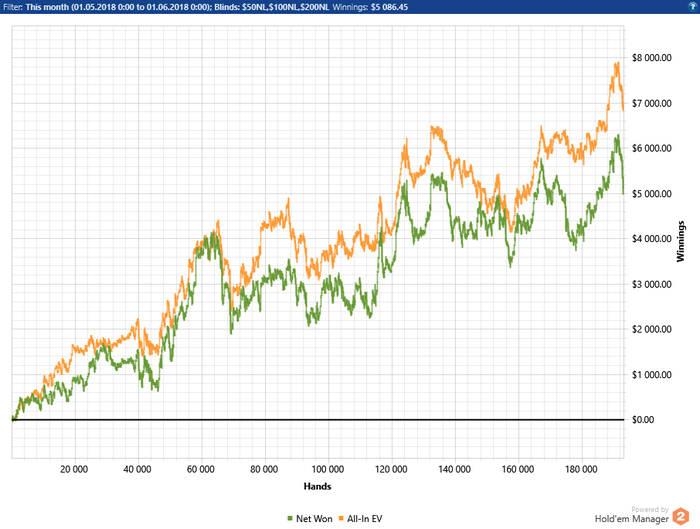Click the $6 000.00 axis label
700x529 pixels.
coord(652,148)
